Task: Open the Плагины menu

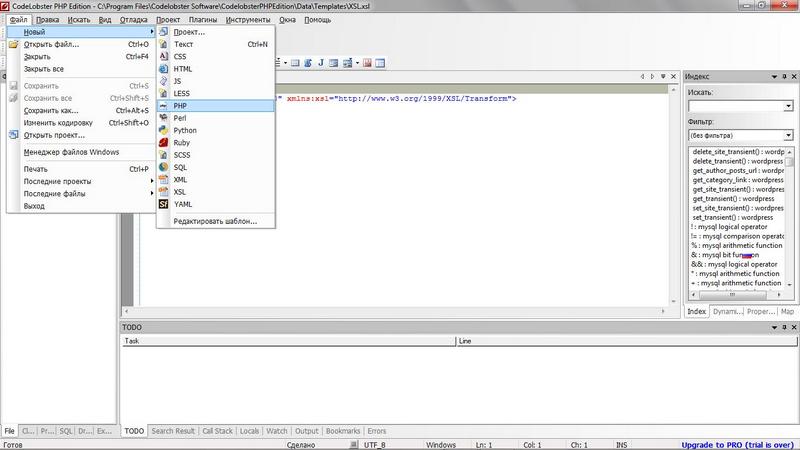Action: tap(203, 20)
